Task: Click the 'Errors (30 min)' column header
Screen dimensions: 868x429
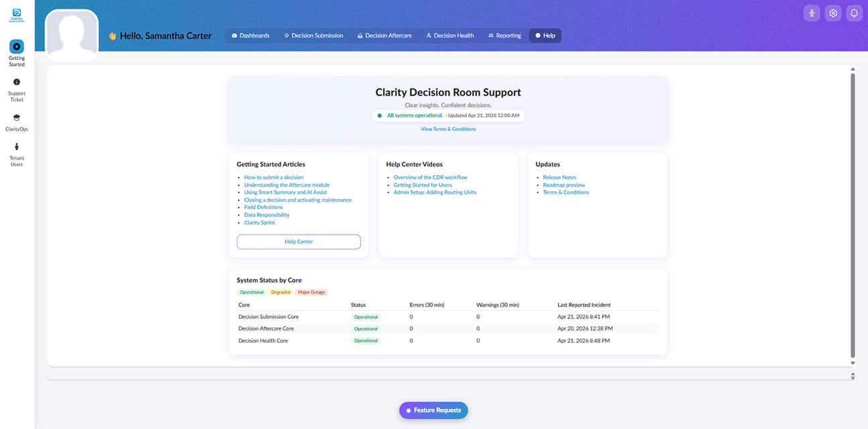Action: coord(427,305)
